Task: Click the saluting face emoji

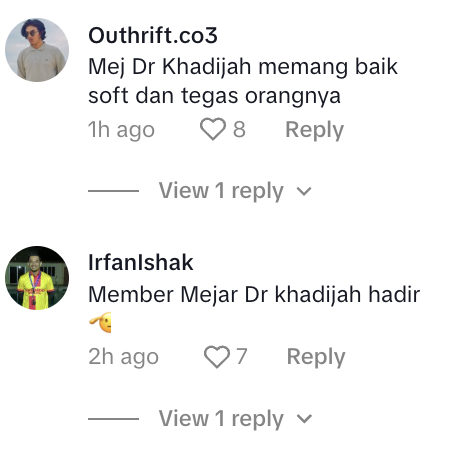Action: (x=100, y=323)
